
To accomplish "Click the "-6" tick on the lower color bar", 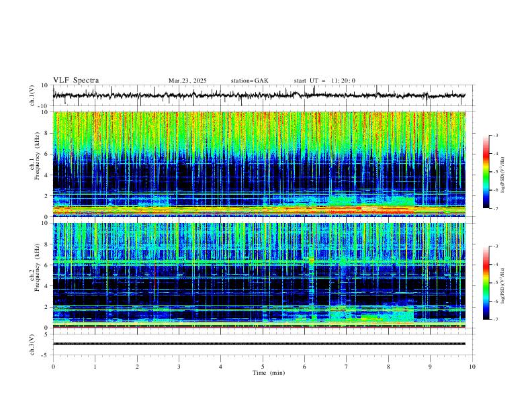I will (495, 301).
